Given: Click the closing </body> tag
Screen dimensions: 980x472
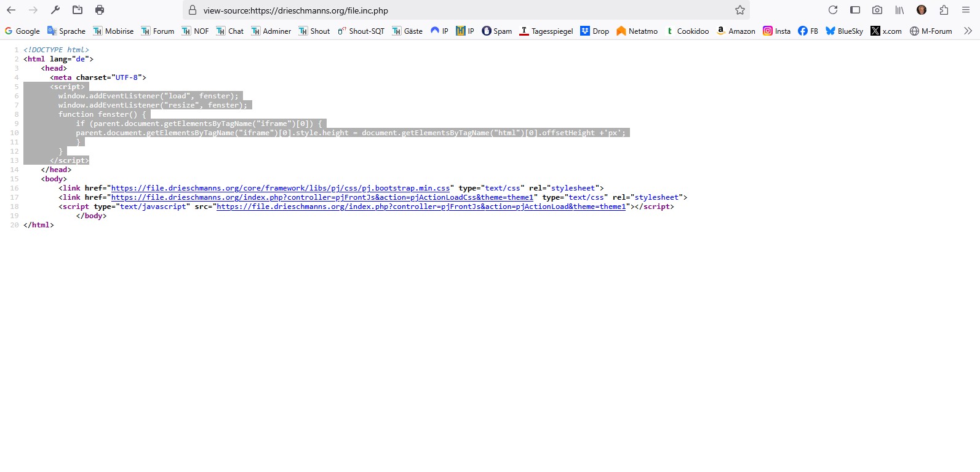Looking at the screenshot, I should [x=92, y=216].
